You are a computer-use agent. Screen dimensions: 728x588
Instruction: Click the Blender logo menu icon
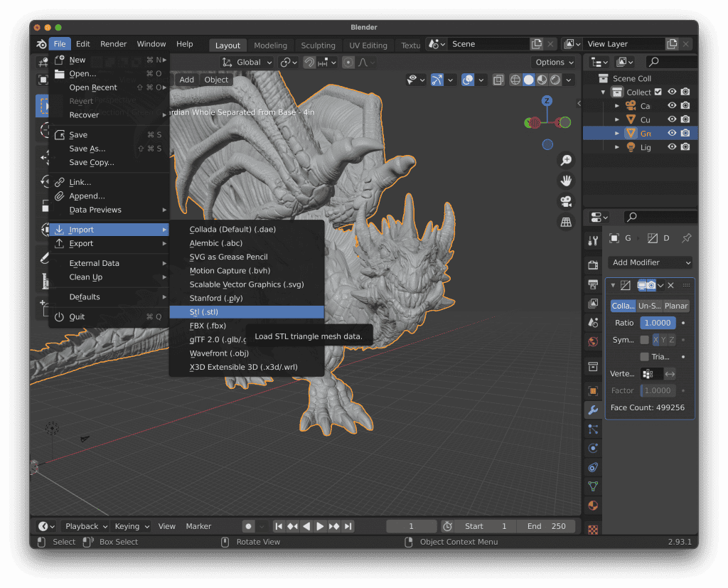coord(41,44)
